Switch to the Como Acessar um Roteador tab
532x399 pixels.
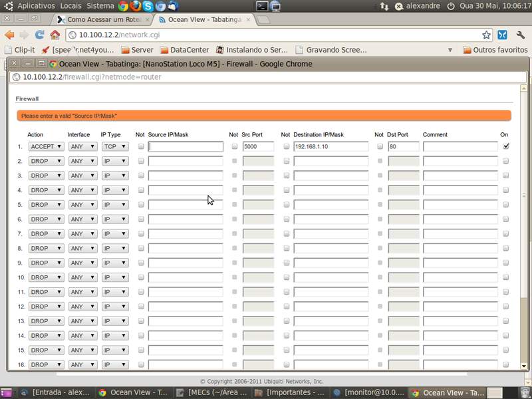pos(104,20)
